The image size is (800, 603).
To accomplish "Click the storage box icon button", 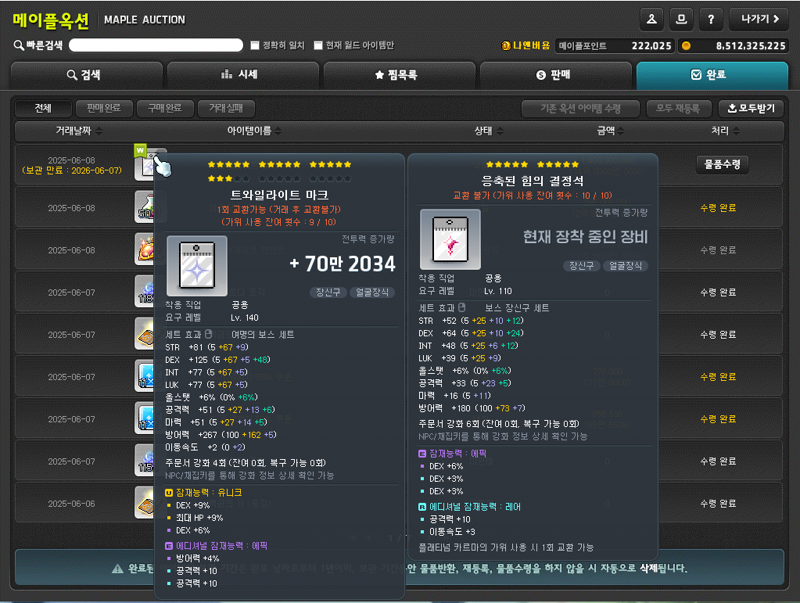I will (681, 19).
